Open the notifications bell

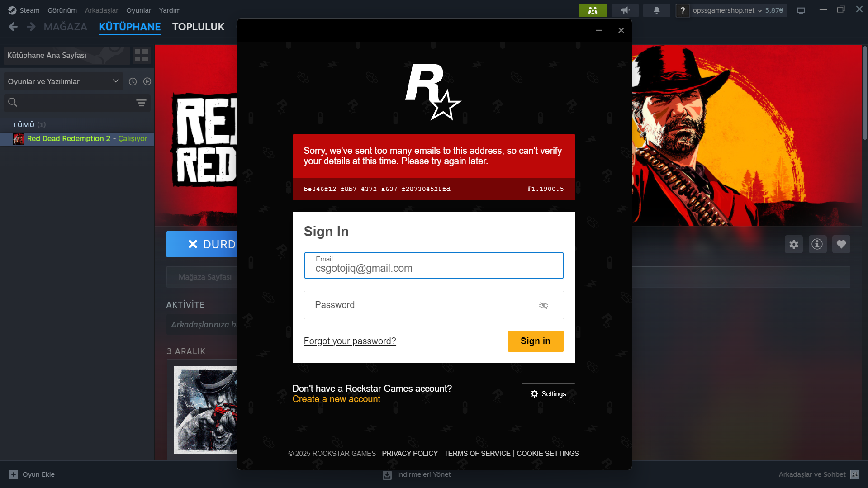click(x=656, y=10)
